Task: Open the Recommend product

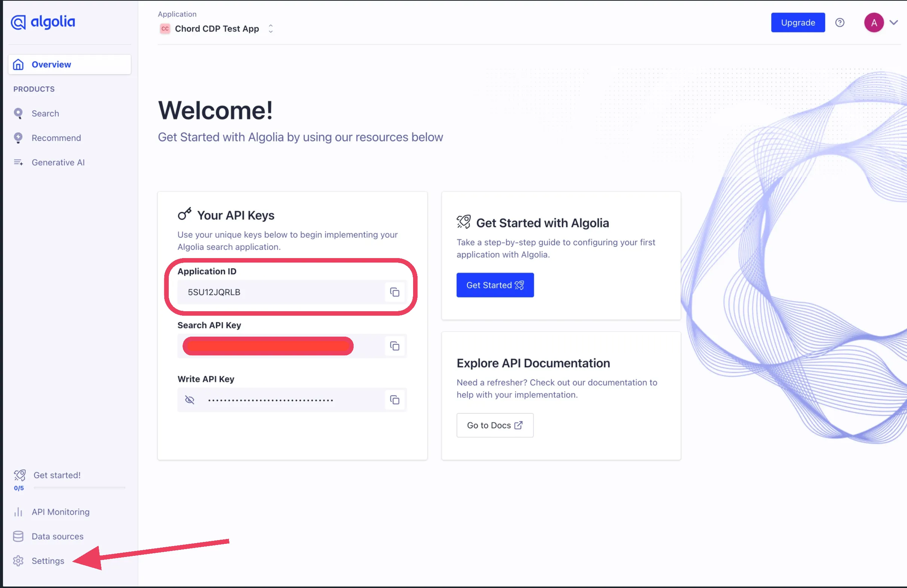Action: tap(56, 138)
